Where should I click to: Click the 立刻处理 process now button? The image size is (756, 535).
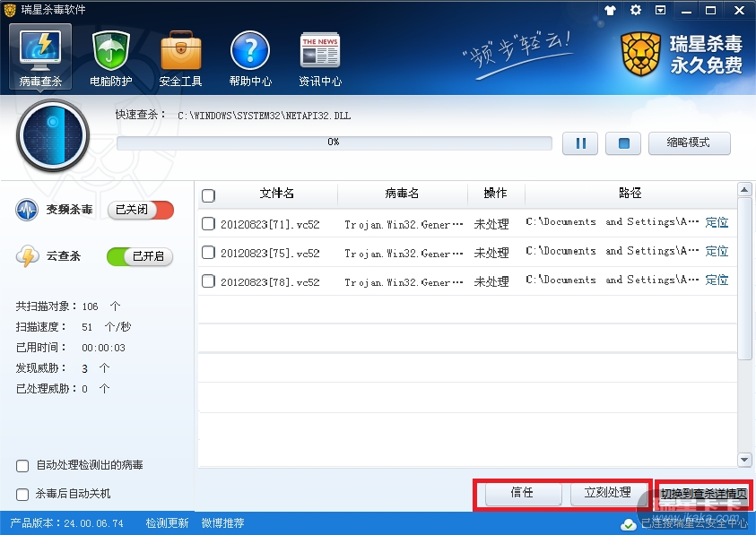tap(608, 493)
